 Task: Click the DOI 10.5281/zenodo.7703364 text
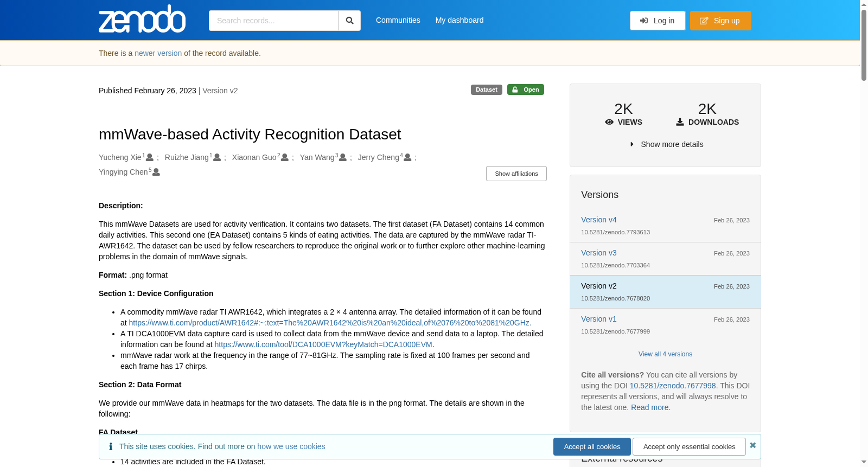[615, 265]
